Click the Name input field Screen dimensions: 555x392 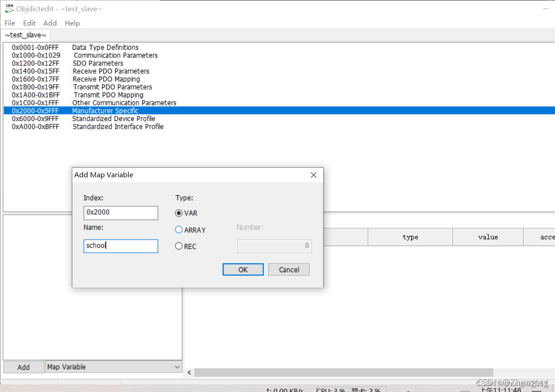[x=121, y=246]
